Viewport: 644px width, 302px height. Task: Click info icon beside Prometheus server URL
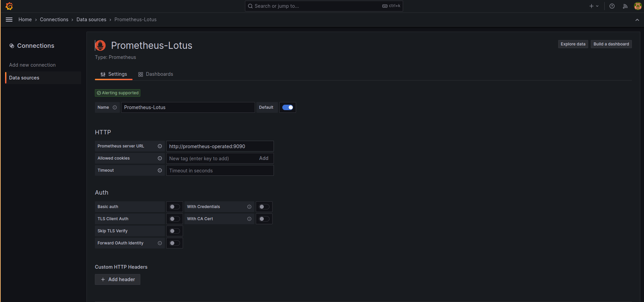tap(160, 146)
